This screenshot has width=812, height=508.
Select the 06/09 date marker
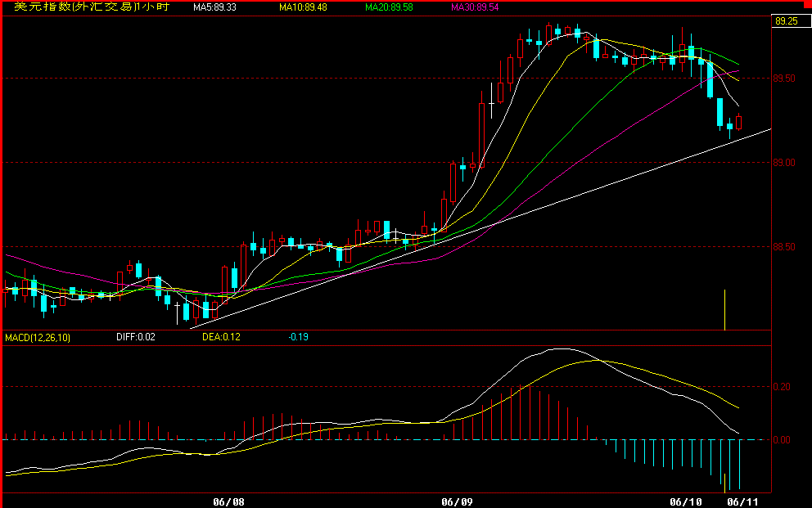pos(458,501)
